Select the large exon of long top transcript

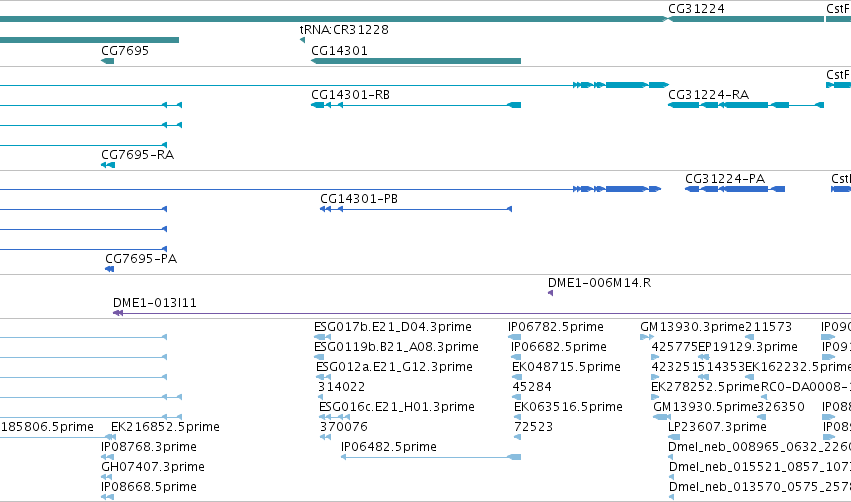[626, 85]
